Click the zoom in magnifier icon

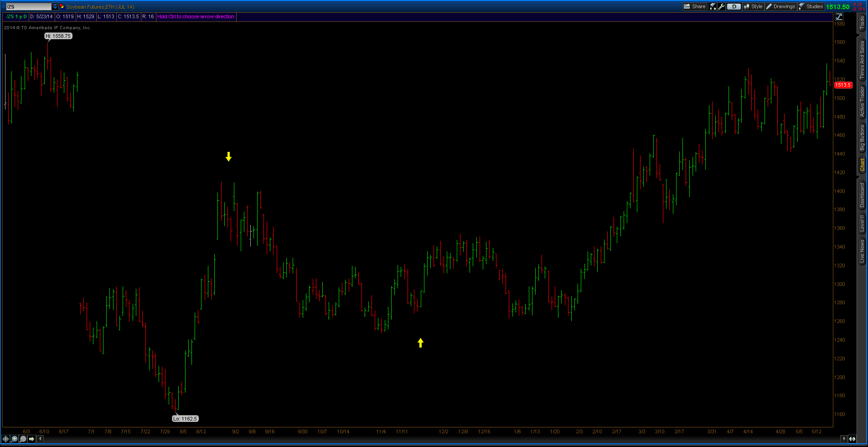tap(15, 439)
